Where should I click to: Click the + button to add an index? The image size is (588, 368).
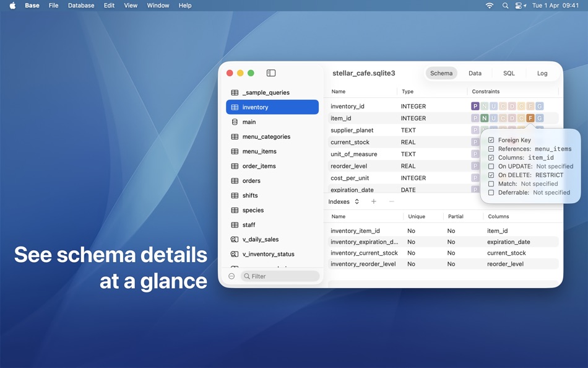[373, 201]
